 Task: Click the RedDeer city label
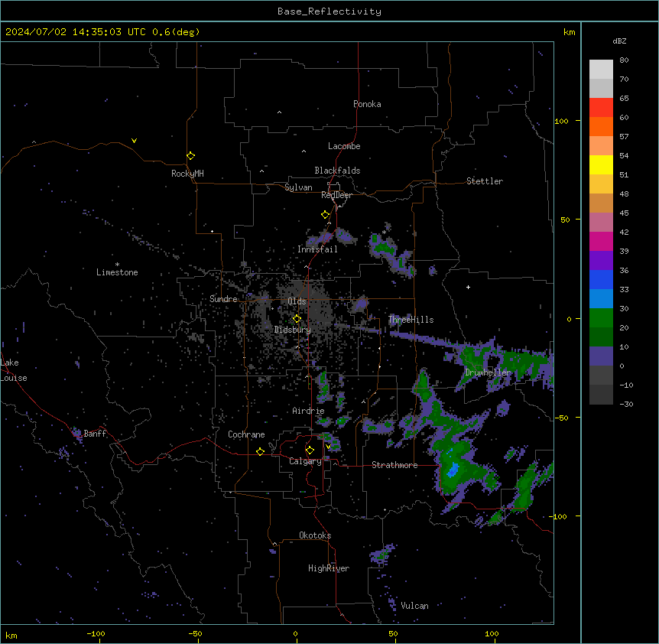pos(336,195)
